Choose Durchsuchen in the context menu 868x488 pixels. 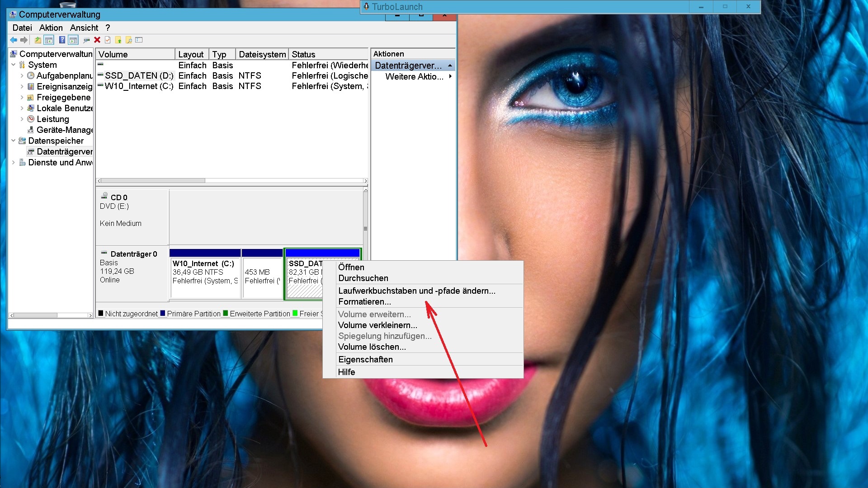423,278
